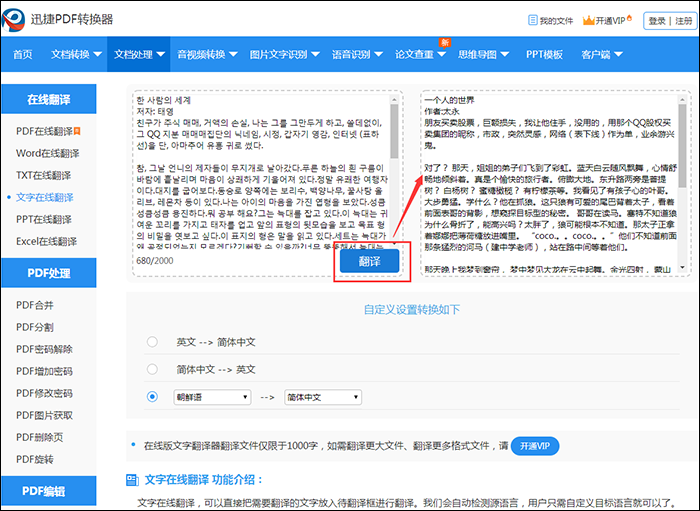The width and height of the screenshot is (700, 511).
Task: Open the 简体中文 target language dropdown
Action: click(x=323, y=397)
